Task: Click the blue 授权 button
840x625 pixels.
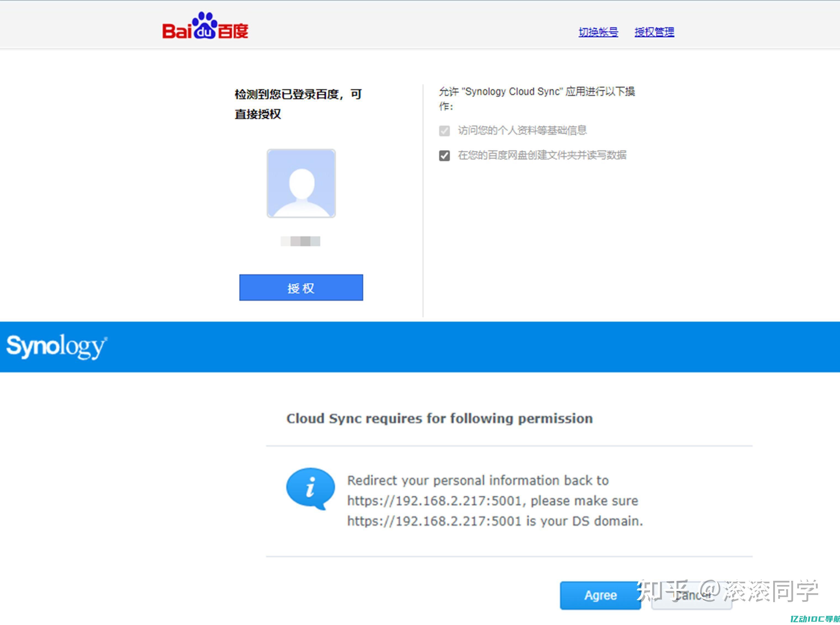Action: (301, 288)
